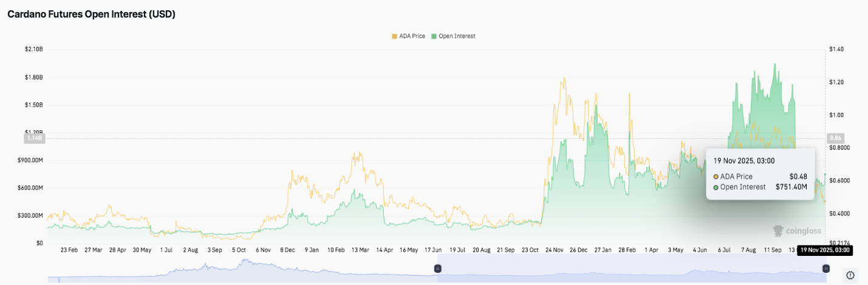Screen dimensions: 868x285
Task: Toggle the ADA Price series legend label
Action: click(x=413, y=36)
